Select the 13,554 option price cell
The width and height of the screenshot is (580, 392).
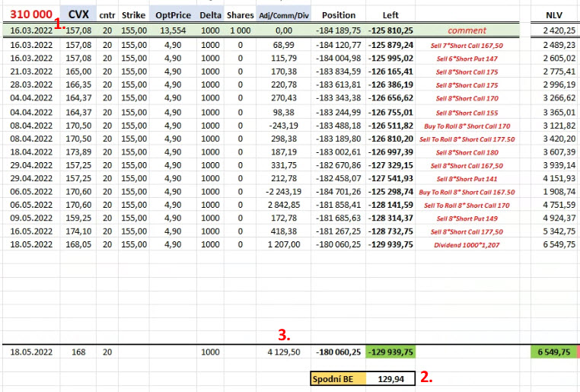coord(173,30)
